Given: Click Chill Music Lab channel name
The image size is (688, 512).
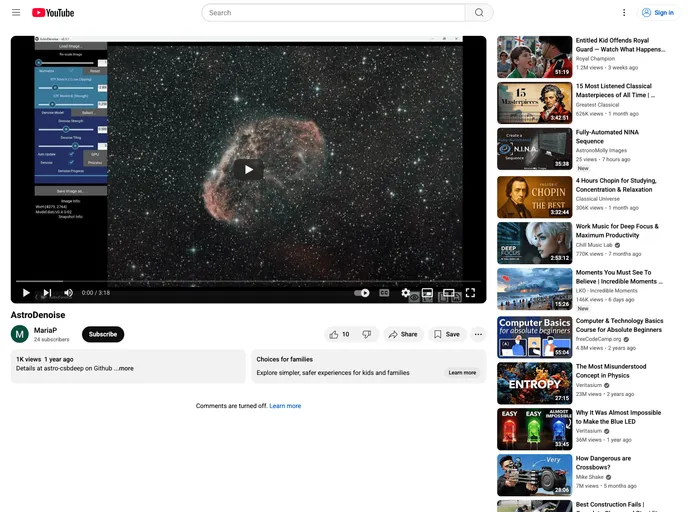Looking at the screenshot, I should (594, 245).
